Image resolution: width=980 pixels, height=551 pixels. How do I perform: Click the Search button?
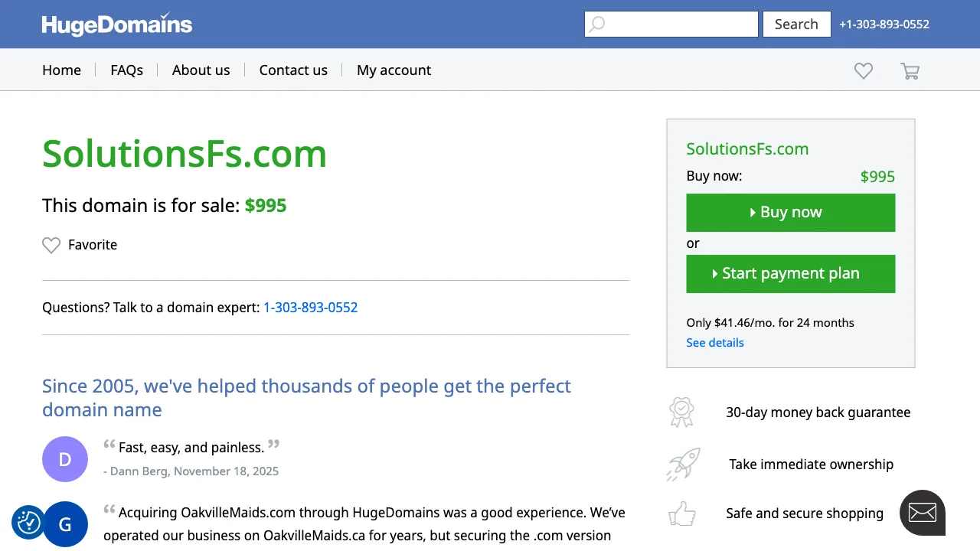tap(796, 24)
